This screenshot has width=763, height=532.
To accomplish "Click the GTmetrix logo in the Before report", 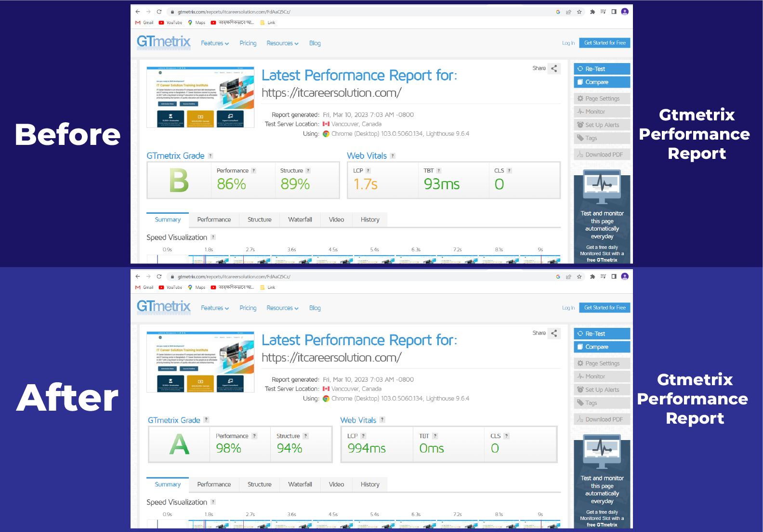I will click(x=163, y=42).
